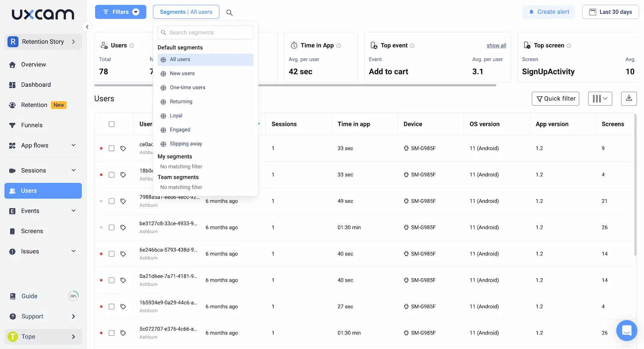This screenshot has height=349, width=644.
Task: Click the UXCam logo
Action: (x=43, y=15)
